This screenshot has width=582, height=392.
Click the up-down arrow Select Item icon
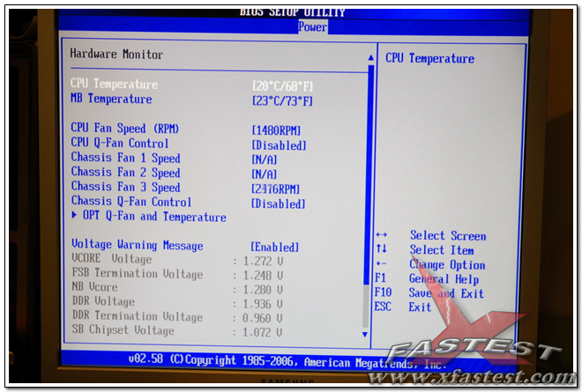381,250
